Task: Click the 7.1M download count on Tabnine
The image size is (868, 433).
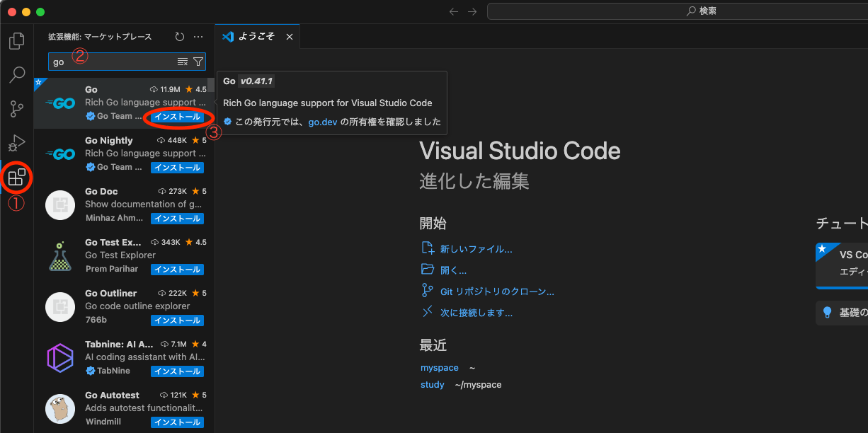Action: coord(174,345)
